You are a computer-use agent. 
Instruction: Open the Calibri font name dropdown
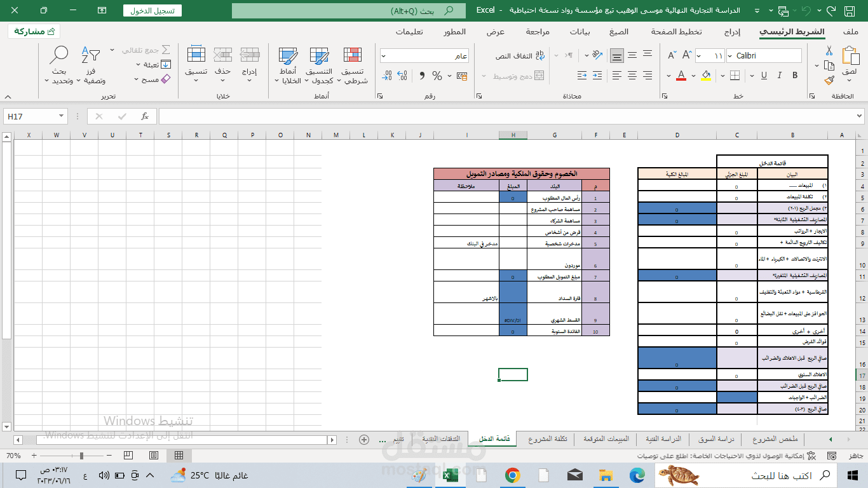coord(729,56)
